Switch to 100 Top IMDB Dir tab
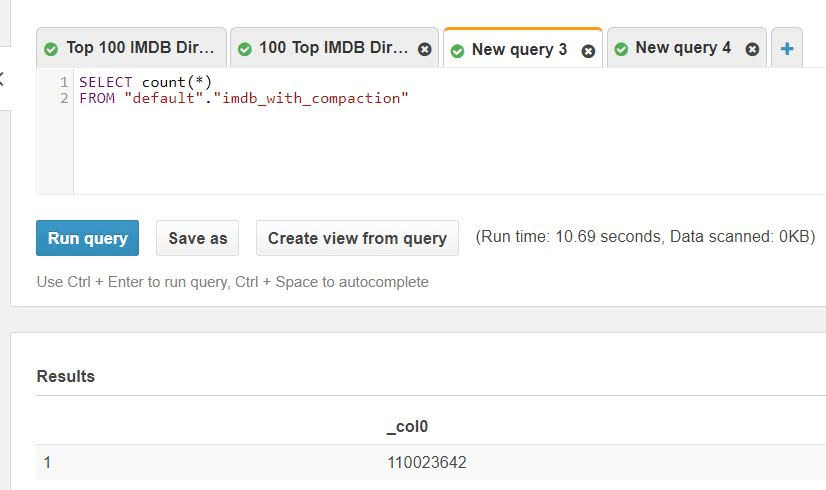 pyautogui.click(x=333, y=48)
